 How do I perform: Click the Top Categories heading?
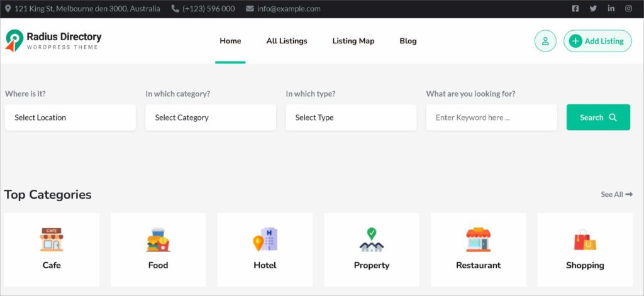(48, 195)
